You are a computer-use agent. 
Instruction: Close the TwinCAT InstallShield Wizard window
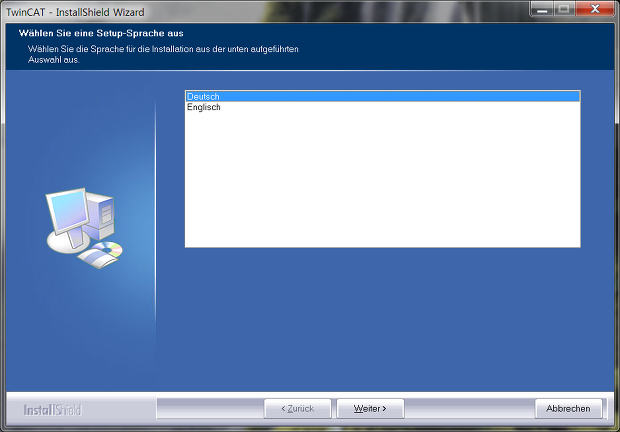(x=595, y=9)
